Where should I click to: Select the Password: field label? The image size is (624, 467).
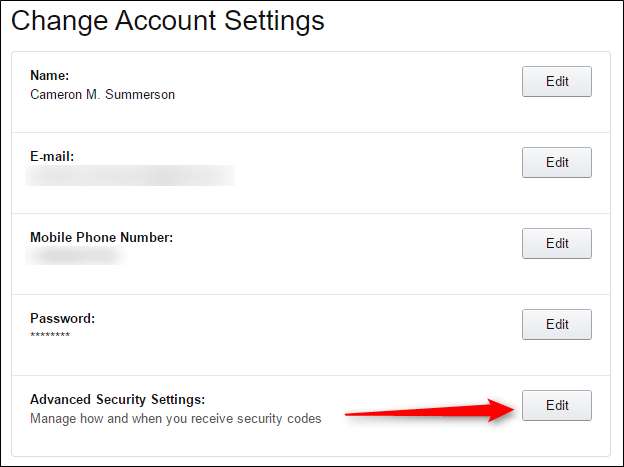62,318
